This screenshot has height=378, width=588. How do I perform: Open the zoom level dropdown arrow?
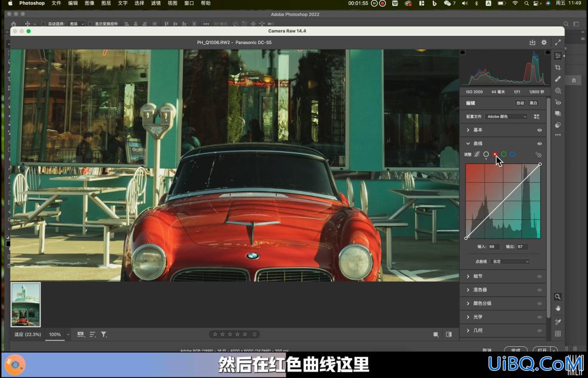(x=68, y=334)
